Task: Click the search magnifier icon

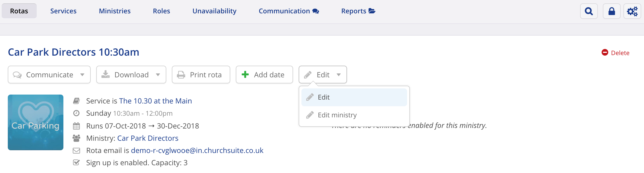Action: tap(589, 11)
